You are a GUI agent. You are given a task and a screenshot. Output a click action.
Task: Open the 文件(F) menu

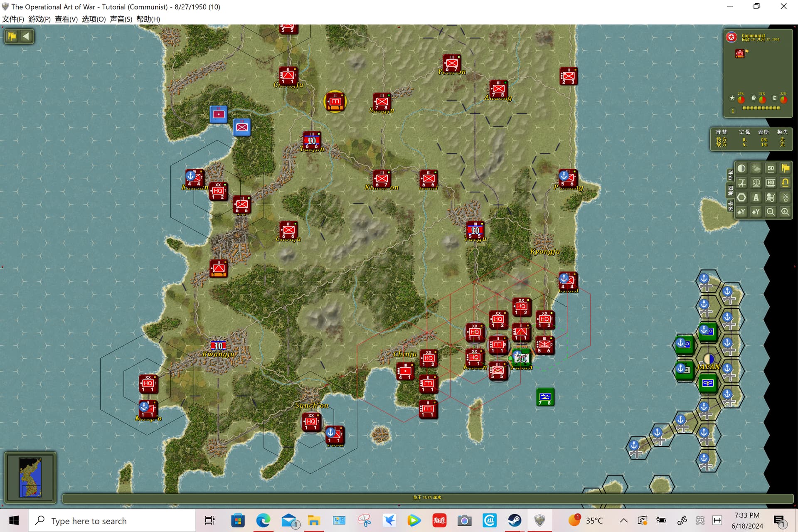[x=13, y=19]
